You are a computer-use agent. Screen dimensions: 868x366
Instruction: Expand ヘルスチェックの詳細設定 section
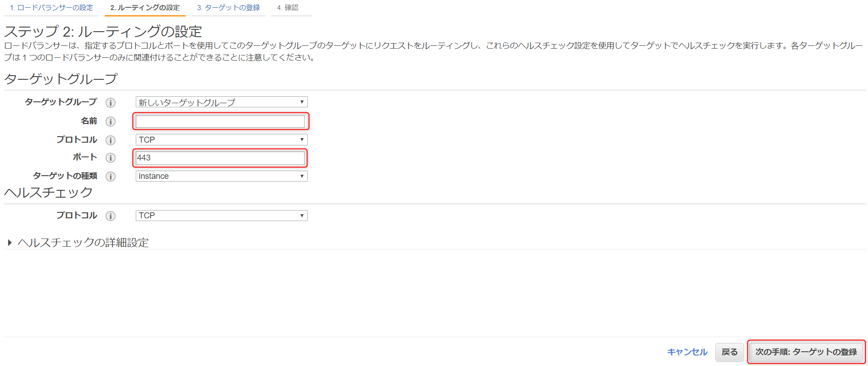(78, 243)
